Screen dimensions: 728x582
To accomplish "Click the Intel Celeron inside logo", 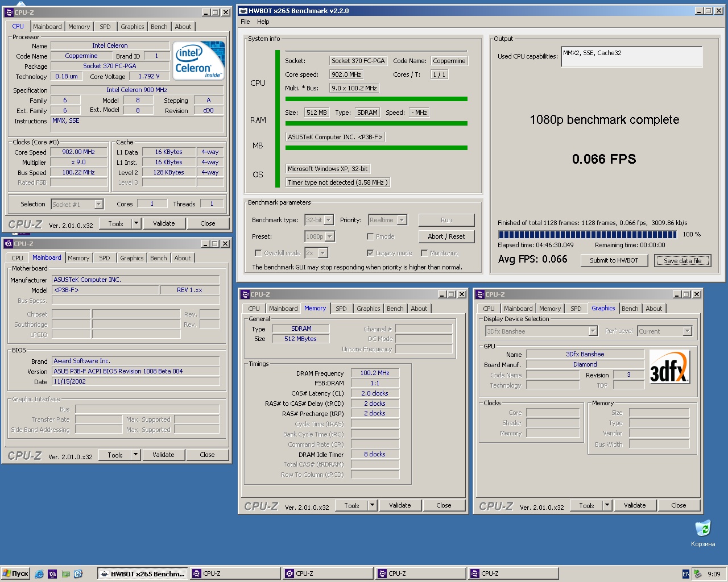I will pyautogui.click(x=198, y=60).
